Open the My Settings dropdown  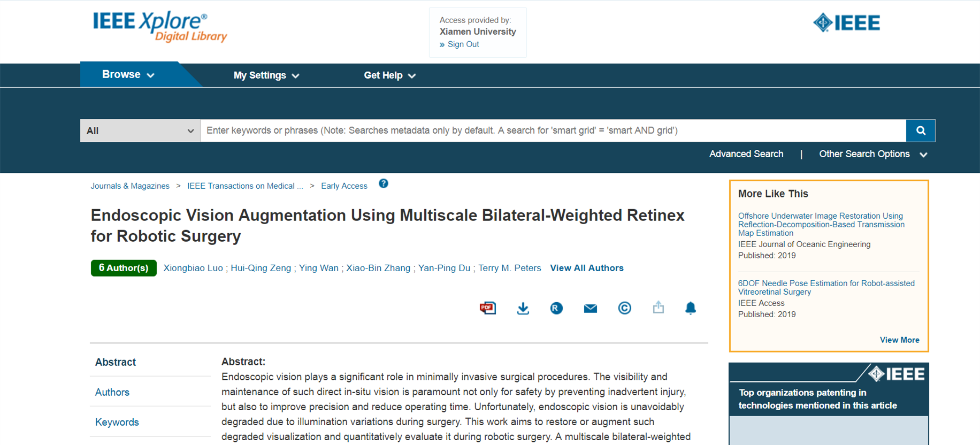pos(266,75)
